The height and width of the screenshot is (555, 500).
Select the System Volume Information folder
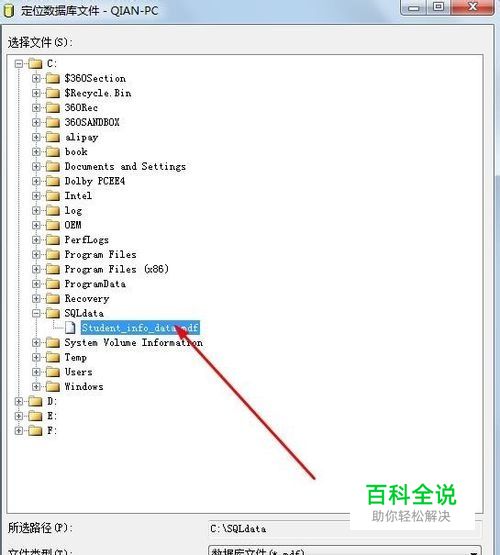tap(133, 343)
